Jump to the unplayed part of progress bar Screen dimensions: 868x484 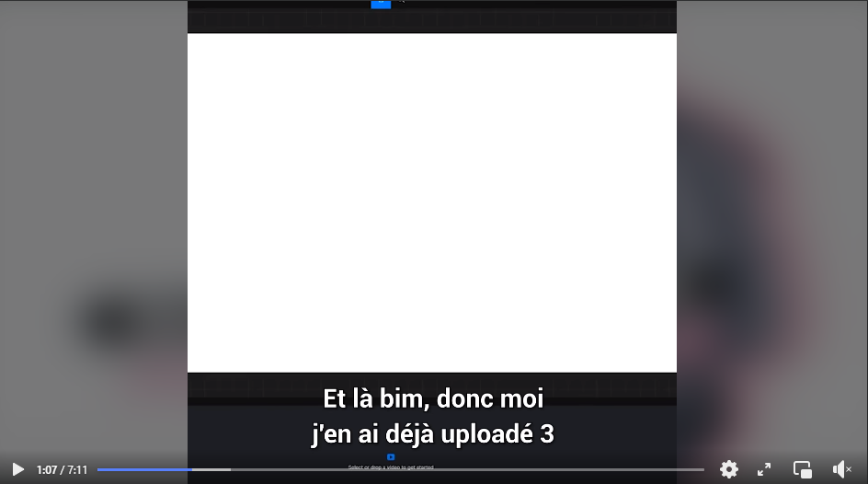coord(467,469)
